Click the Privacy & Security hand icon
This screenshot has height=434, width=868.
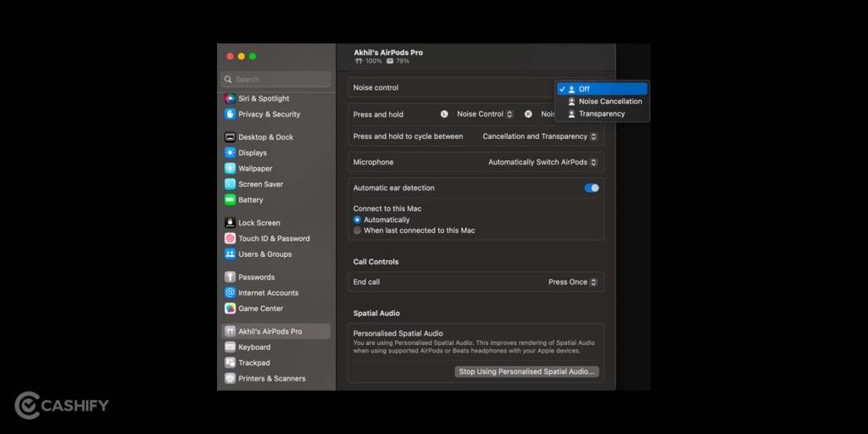tap(230, 114)
